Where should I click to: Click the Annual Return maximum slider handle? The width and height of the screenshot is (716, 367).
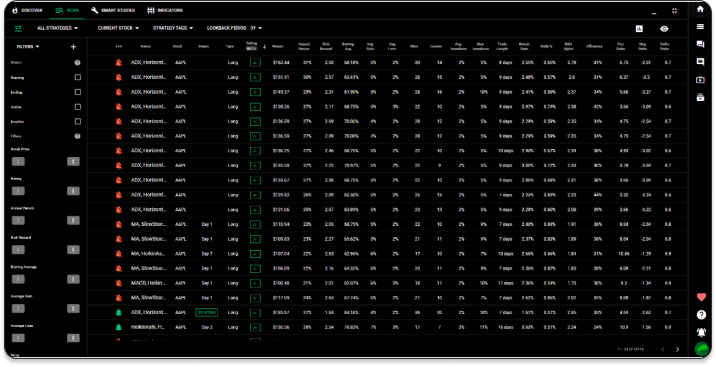(73, 220)
